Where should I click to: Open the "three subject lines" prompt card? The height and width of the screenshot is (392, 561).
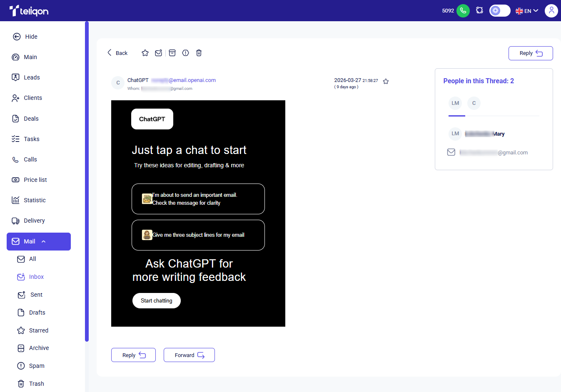click(198, 235)
